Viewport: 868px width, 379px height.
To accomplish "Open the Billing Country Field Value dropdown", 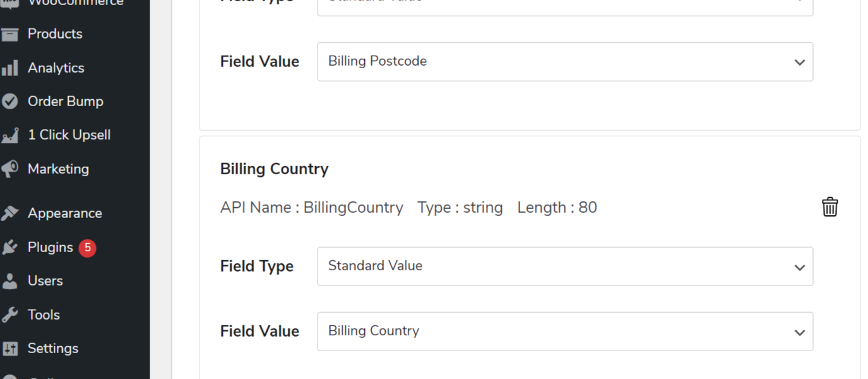I will click(565, 331).
